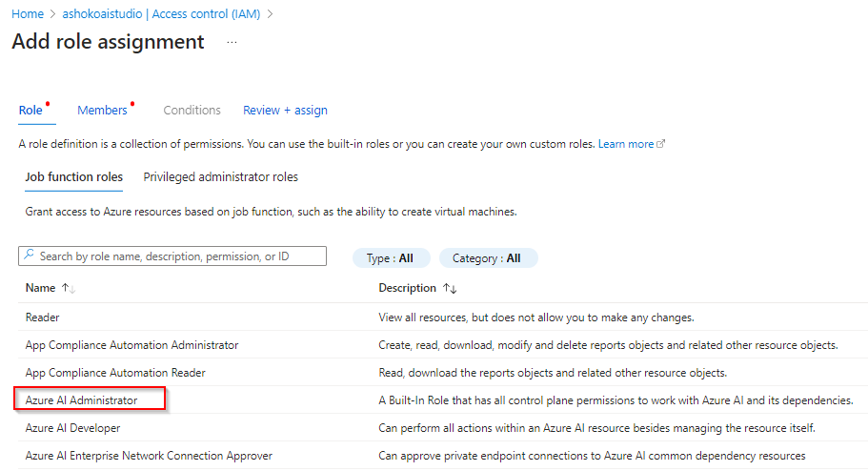Select the Azure AI Developer role
The height and width of the screenshot is (471, 868).
(x=72, y=428)
